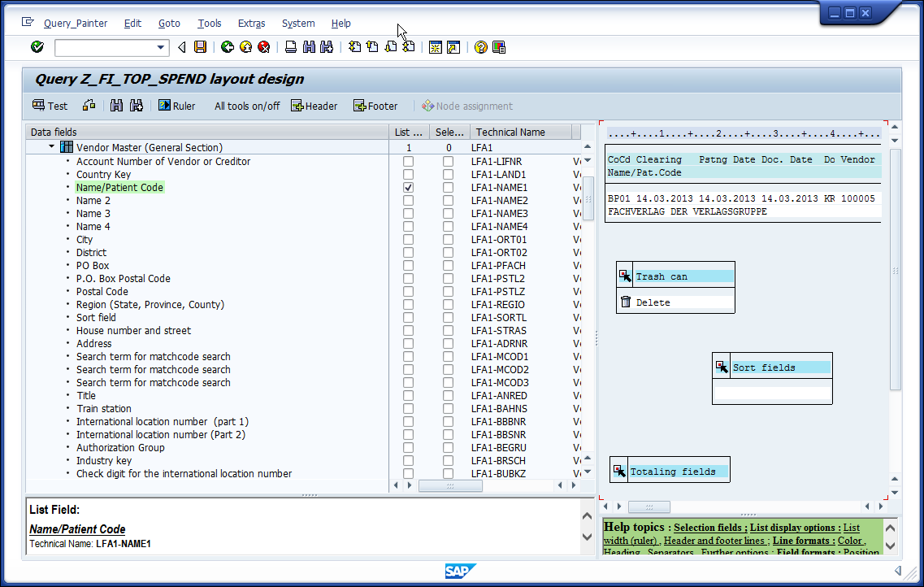Viewport: 924px width, 587px height.
Task: Check List checkbox for Industry key
Action: (408, 461)
